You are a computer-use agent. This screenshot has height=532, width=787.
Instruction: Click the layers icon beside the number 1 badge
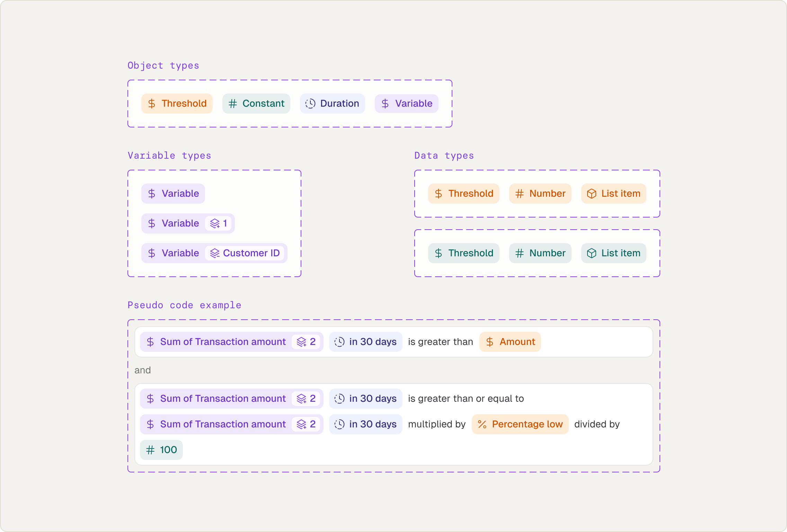click(x=215, y=223)
